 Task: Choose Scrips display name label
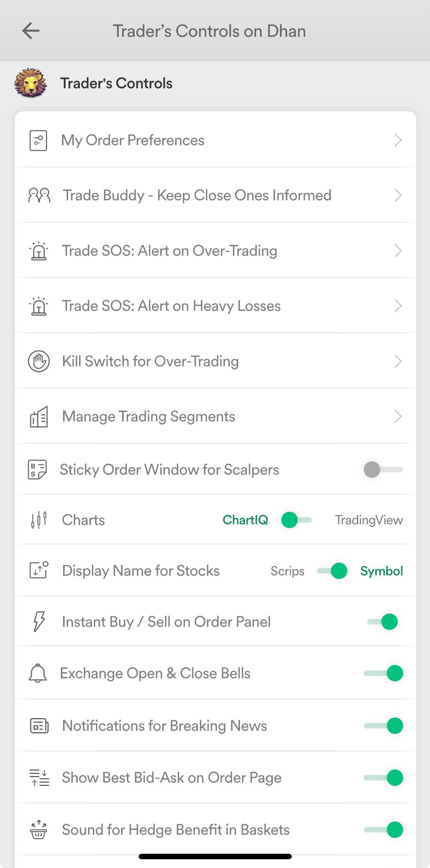(x=287, y=571)
